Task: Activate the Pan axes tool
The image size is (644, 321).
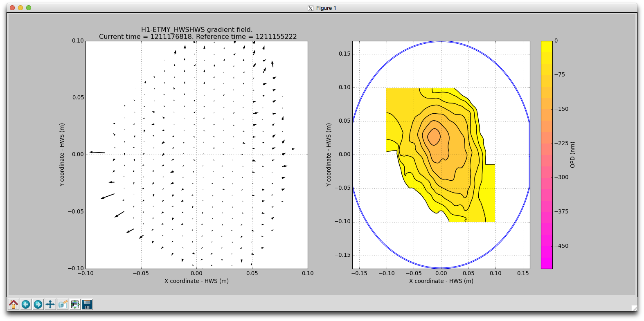Action: coord(50,304)
